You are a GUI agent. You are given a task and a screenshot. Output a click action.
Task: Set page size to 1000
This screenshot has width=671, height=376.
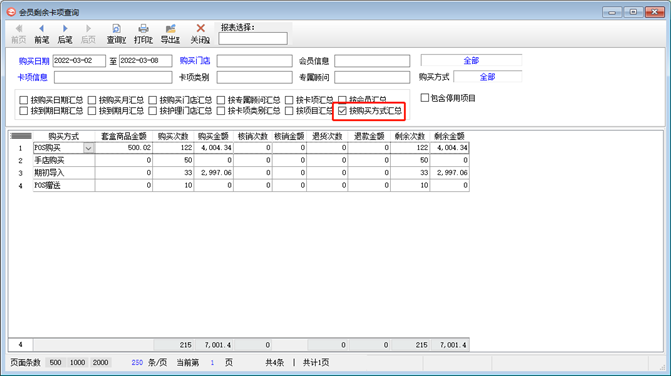tap(77, 363)
